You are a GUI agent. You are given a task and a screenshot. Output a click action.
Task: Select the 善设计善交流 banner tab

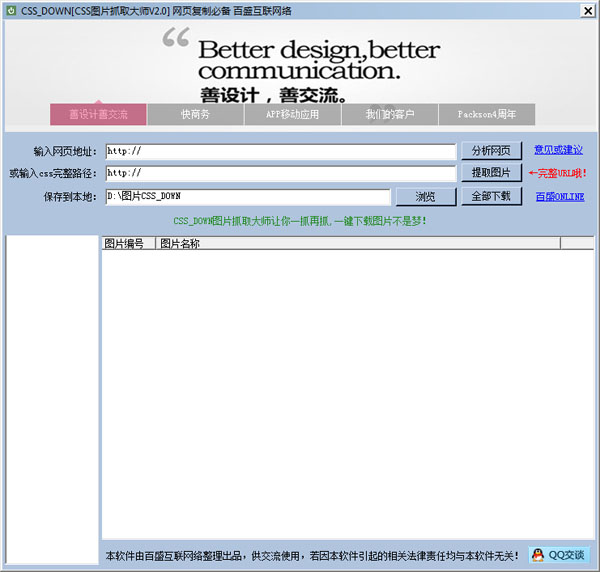pyautogui.click(x=98, y=114)
